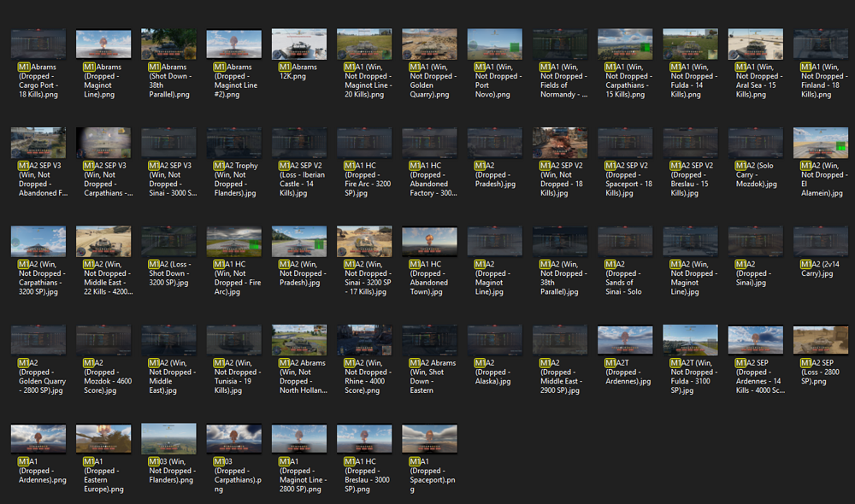This screenshot has height=504, width=855.
Task: Select the M1A2 Solo Carry Mozdok thumbnail
Action: [x=756, y=143]
